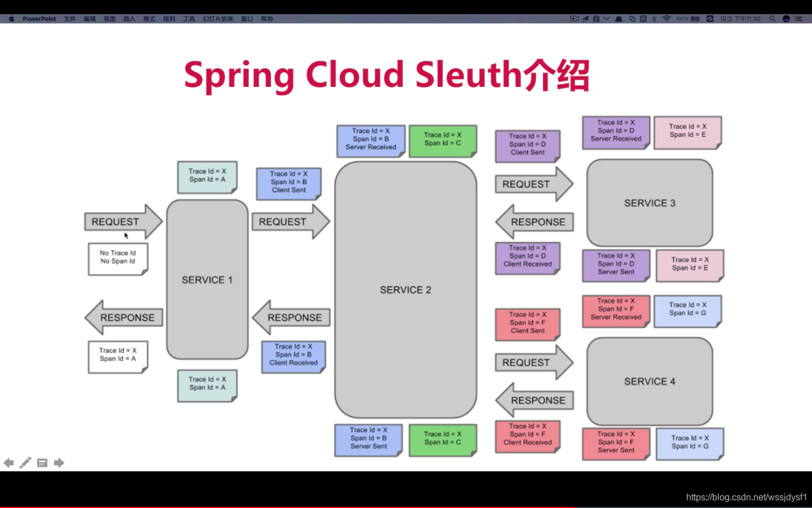Click the purple 'Span Id = D Server Sent' note

[616, 265]
